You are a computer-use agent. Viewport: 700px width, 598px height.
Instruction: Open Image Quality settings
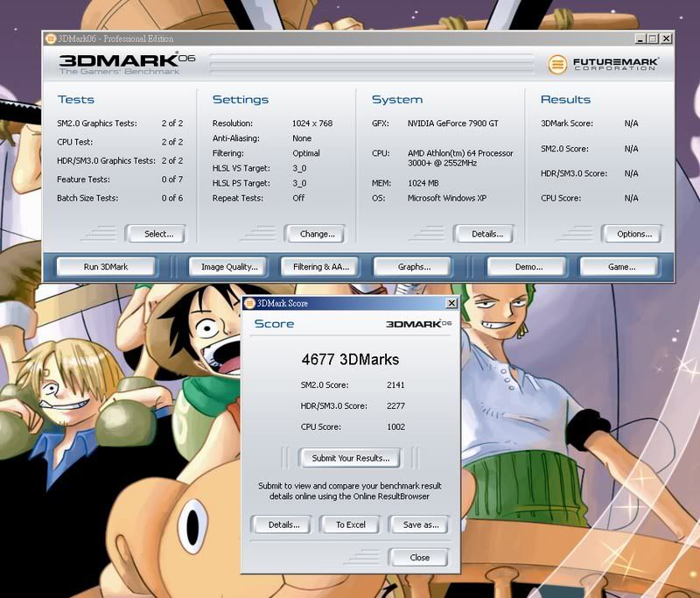click(x=229, y=267)
